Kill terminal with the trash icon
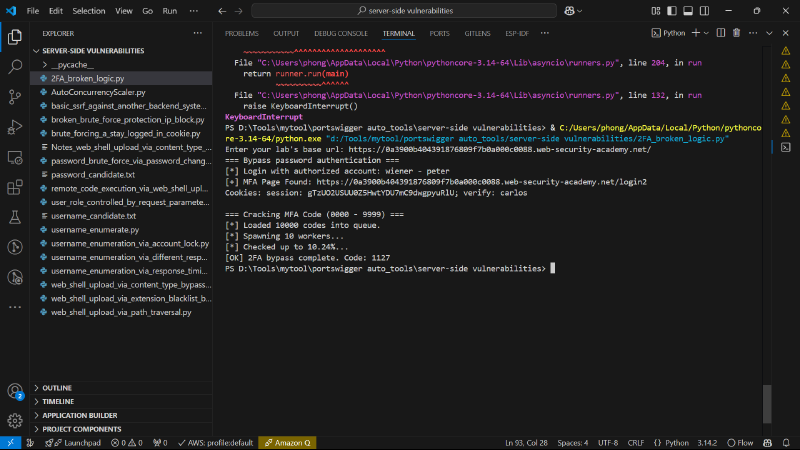 click(736, 33)
